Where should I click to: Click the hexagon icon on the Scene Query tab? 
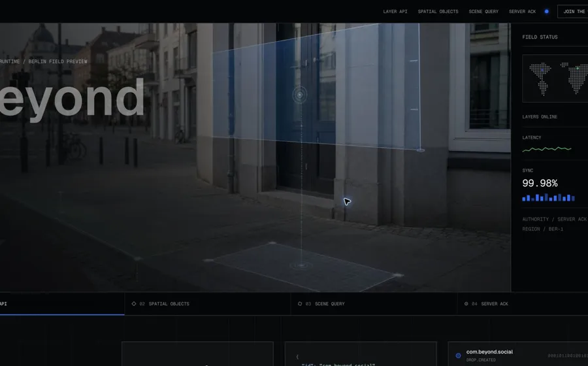tap(300, 304)
